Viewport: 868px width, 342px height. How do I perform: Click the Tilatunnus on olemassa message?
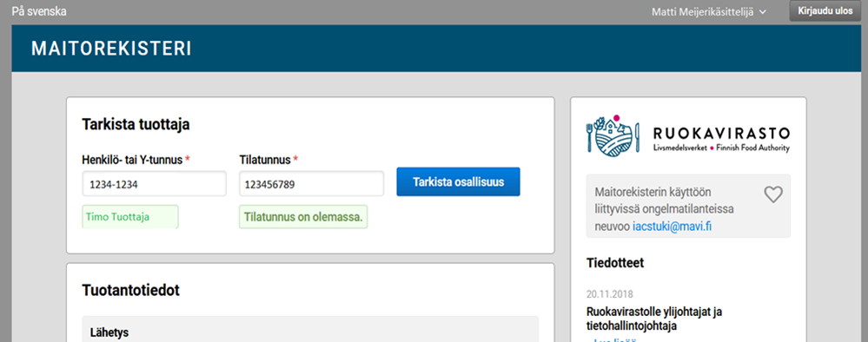[x=303, y=217]
